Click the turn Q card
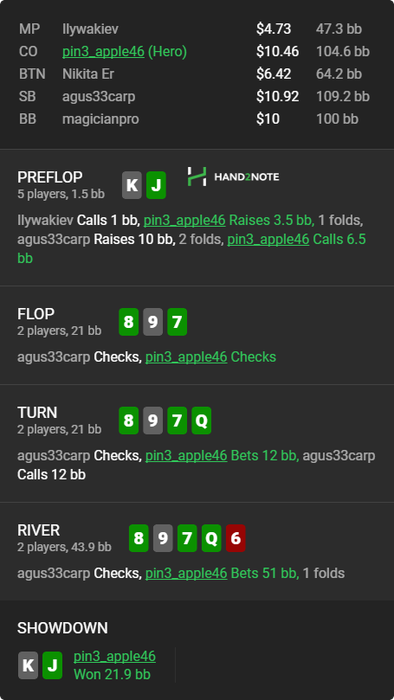Image resolution: width=394 pixels, height=700 pixels. (201, 421)
